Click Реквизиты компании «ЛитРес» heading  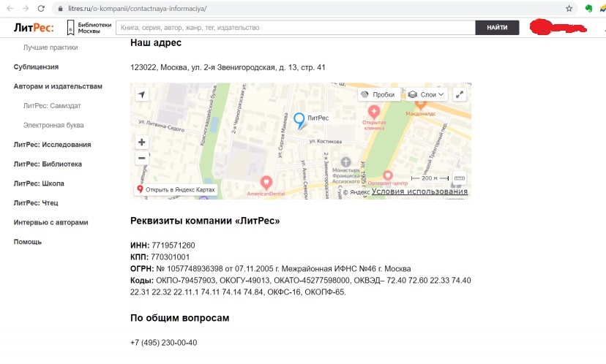click(x=205, y=221)
